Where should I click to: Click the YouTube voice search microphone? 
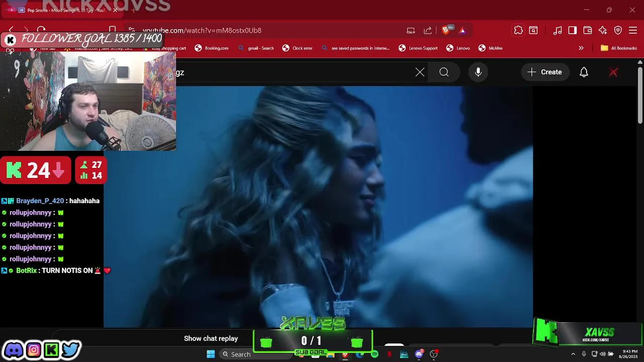point(478,72)
